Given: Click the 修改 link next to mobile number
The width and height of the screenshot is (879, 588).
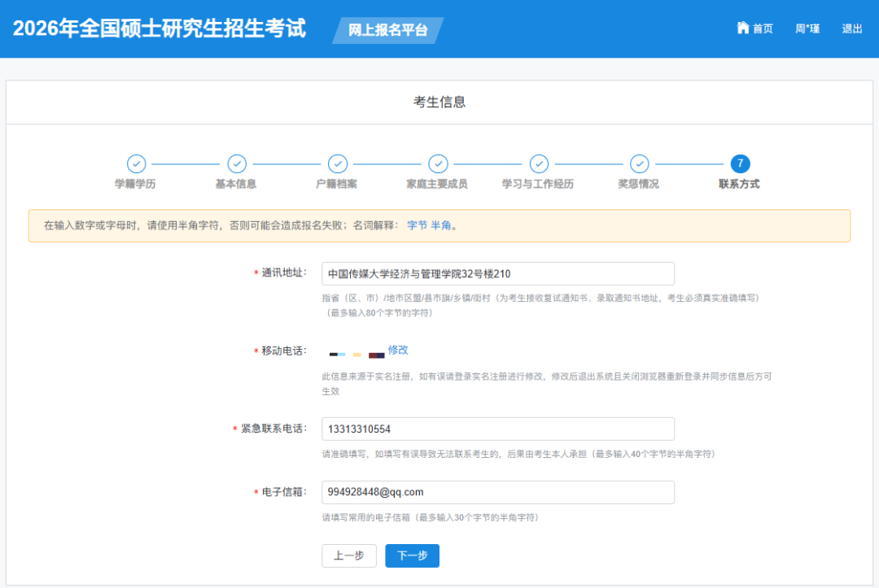Looking at the screenshot, I should 398,351.
